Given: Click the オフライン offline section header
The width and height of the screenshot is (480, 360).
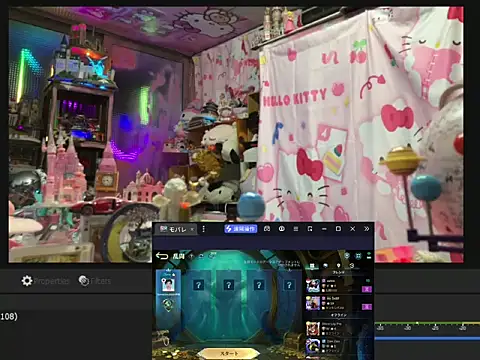Looking at the screenshot, I should (x=338, y=315).
